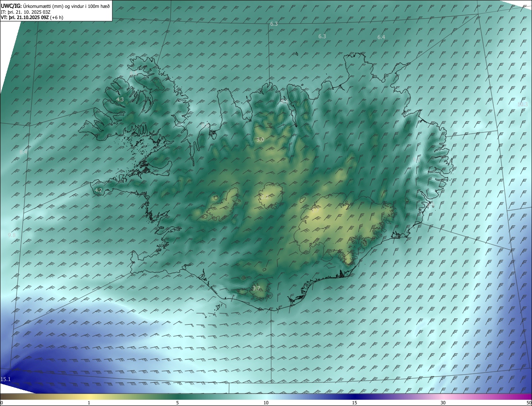532x406 pixels.
Task: Click the color scale label 15
Action: [355, 403]
